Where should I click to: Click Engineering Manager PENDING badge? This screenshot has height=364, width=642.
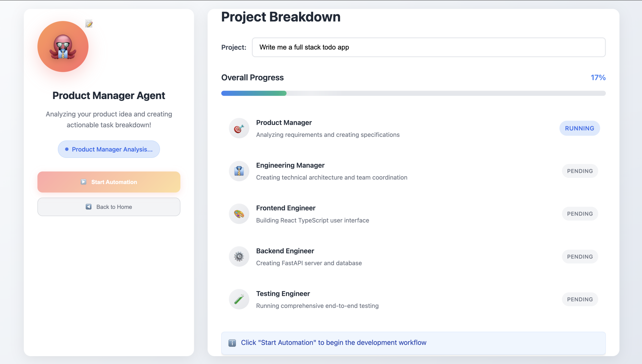[579, 171]
